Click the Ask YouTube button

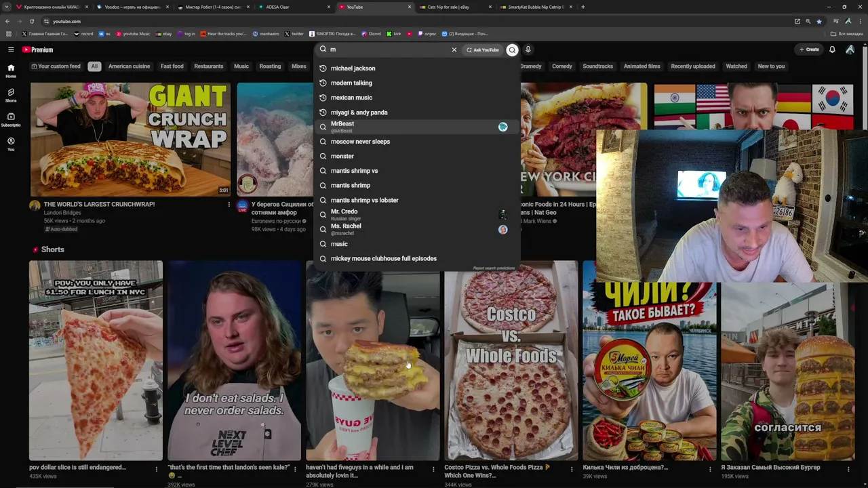(483, 49)
